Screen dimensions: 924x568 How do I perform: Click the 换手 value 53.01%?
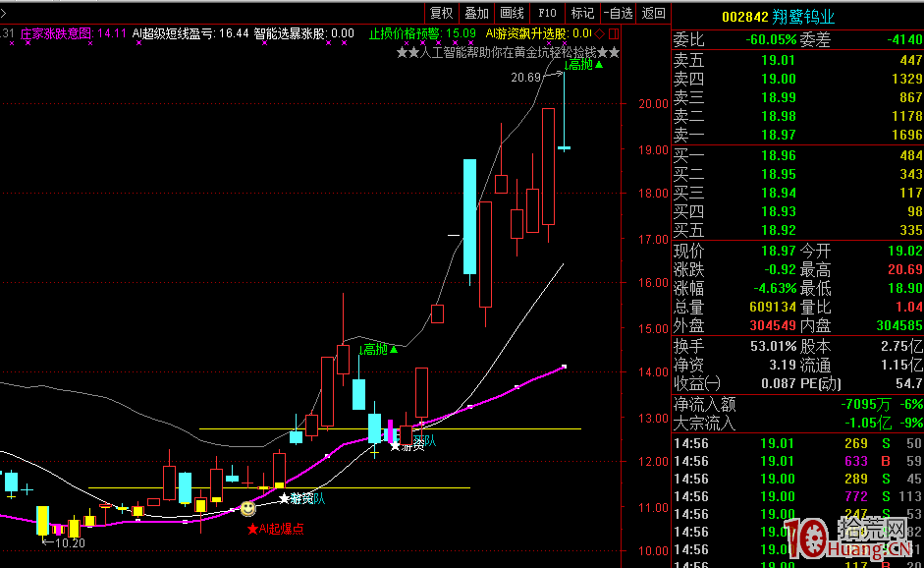click(773, 346)
